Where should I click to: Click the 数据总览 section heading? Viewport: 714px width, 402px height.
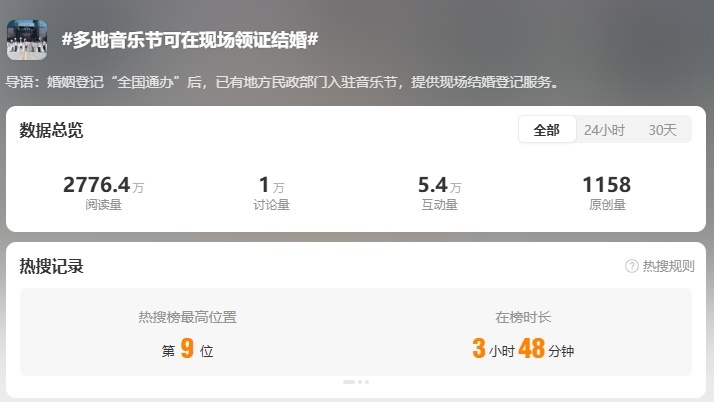51,130
